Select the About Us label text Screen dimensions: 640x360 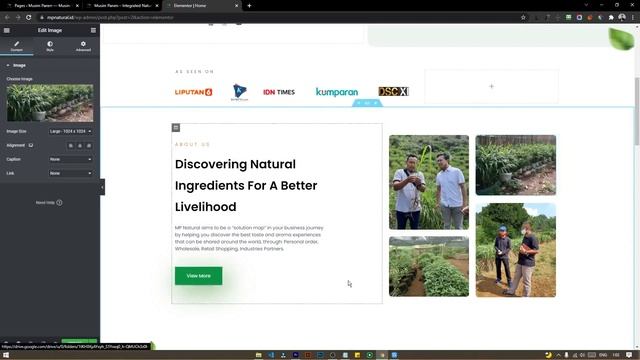192,144
